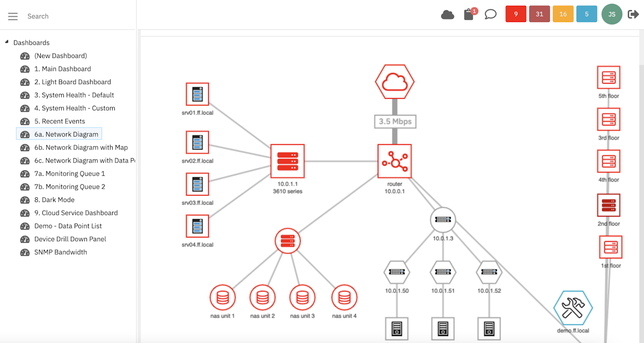The width and height of the screenshot is (644, 343).
Task: Click the router 10.0.0.1 node icon
Action: pos(394,161)
